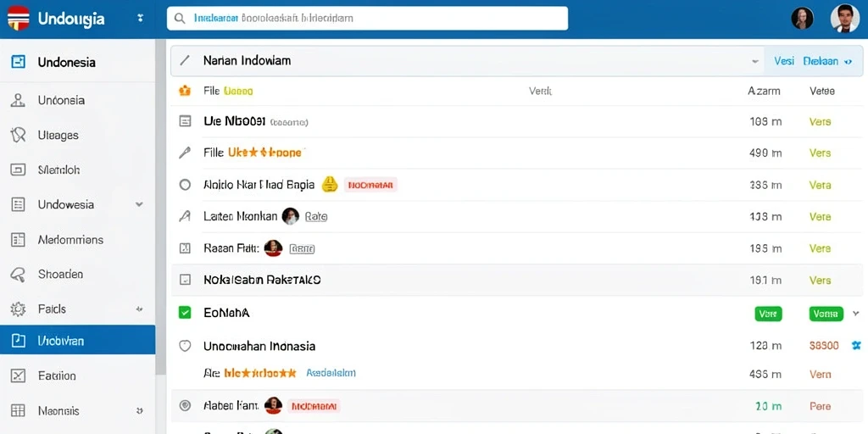
Task: Click the Undowesia list icon in the sidebar
Action: pyautogui.click(x=19, y=204)
